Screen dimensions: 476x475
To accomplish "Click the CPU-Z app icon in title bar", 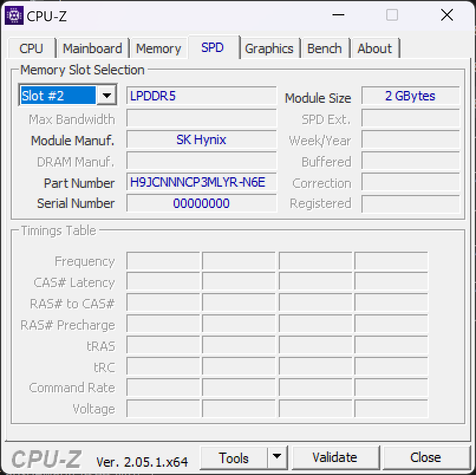I will [14, 15].
